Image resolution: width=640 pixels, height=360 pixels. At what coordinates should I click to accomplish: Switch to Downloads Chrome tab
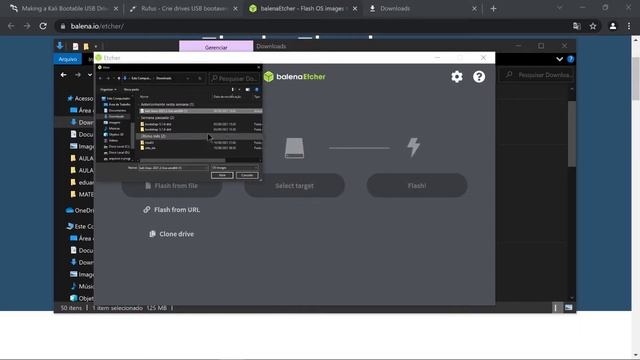[x=422, y=9]
